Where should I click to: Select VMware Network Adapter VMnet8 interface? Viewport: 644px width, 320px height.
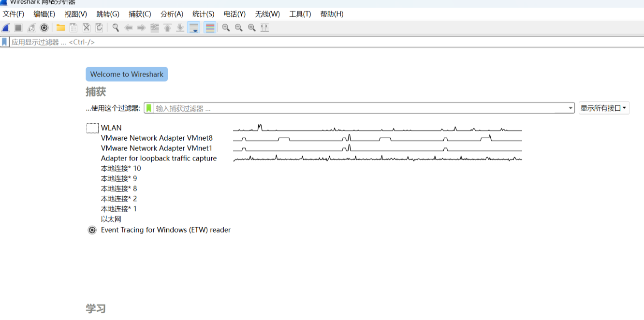click(157, 138)
